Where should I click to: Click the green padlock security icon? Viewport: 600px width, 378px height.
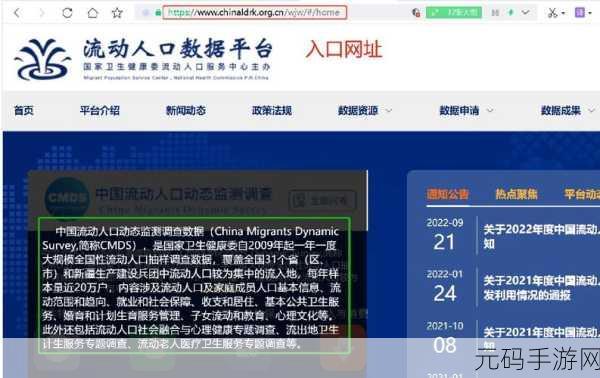[x=158, y=13]
